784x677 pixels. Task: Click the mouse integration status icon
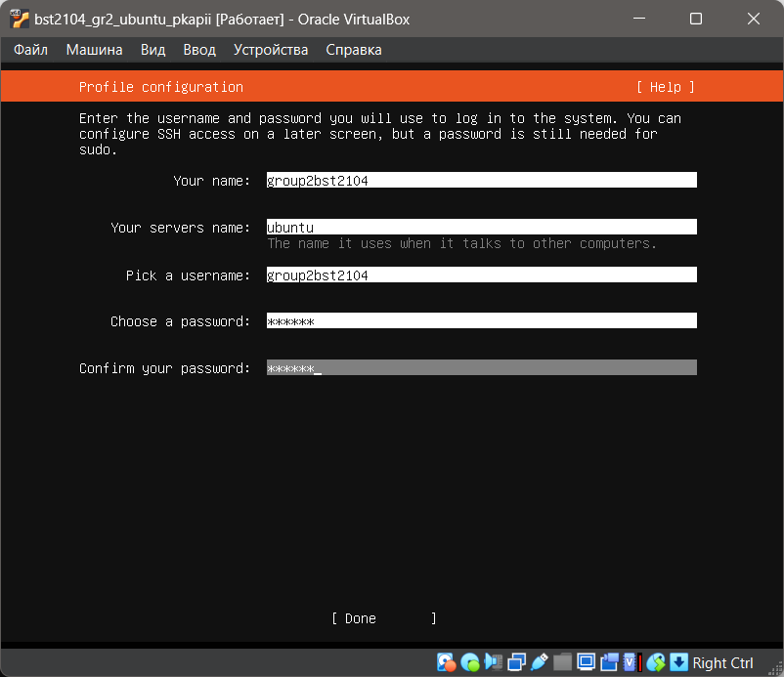(x=656, y=662)
